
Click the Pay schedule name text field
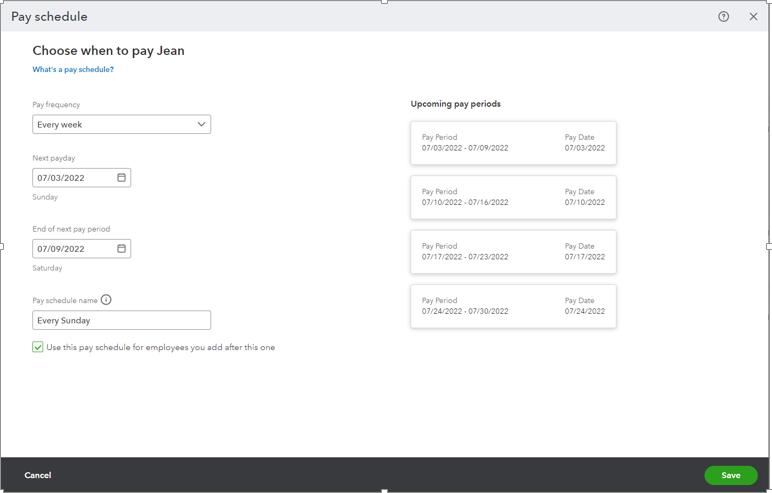click(122, 320)
